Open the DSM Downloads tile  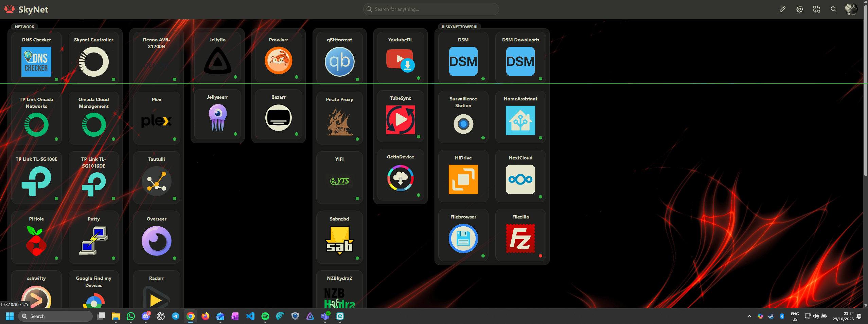pyautogui.click(x=520, y=57)
